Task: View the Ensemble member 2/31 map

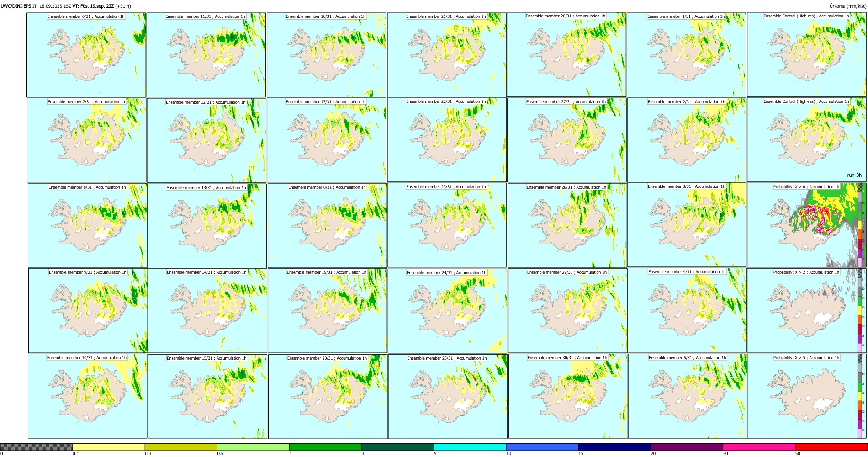Action: click(687, 140)
